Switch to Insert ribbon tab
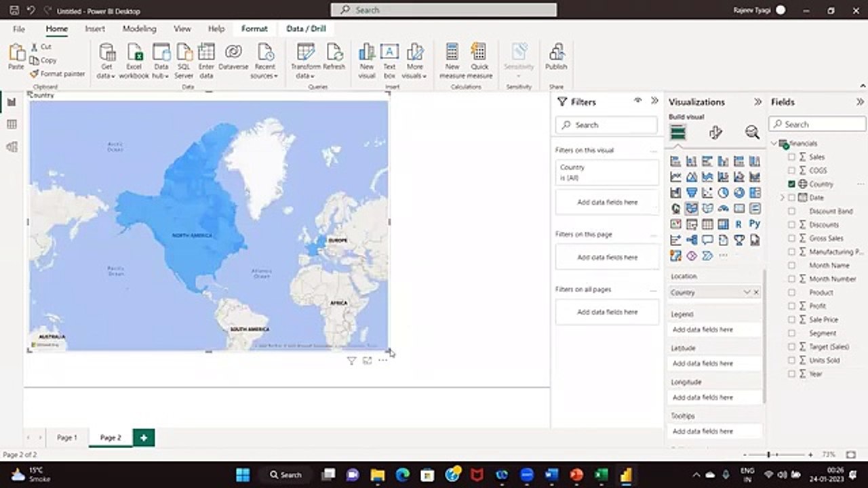 point(95,29)
